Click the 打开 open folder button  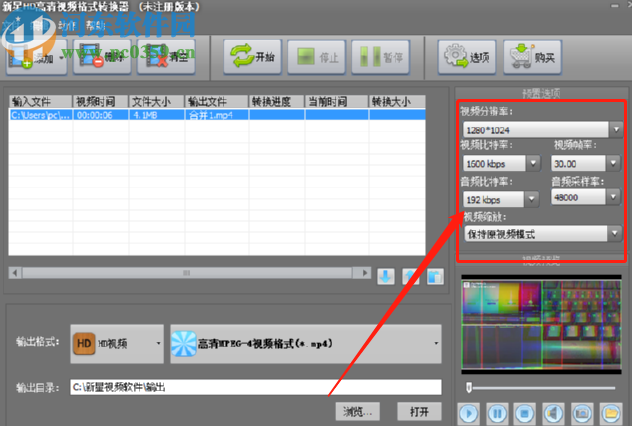419,411
